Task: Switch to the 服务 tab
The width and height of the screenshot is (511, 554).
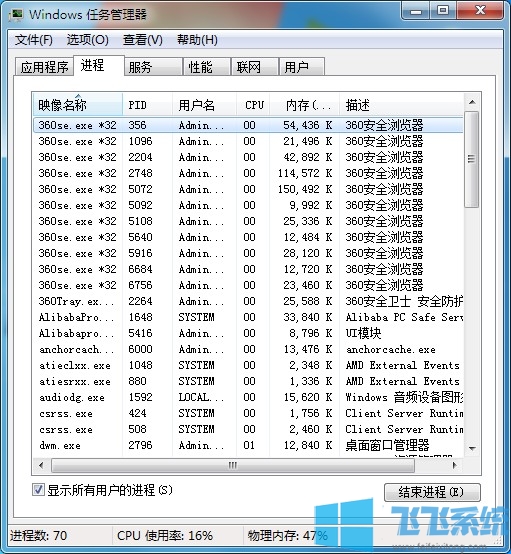Action: tap(153, 67)
